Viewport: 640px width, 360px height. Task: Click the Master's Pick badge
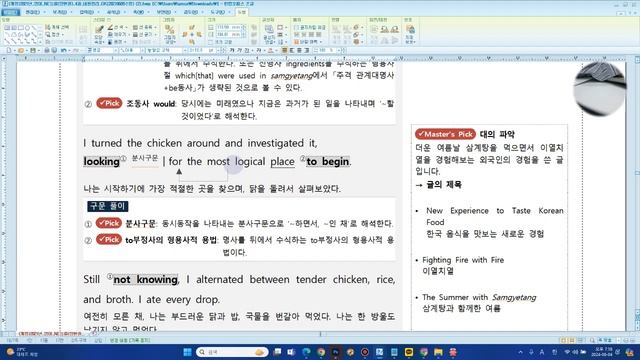pyautogui.click(x=445, y=134)
